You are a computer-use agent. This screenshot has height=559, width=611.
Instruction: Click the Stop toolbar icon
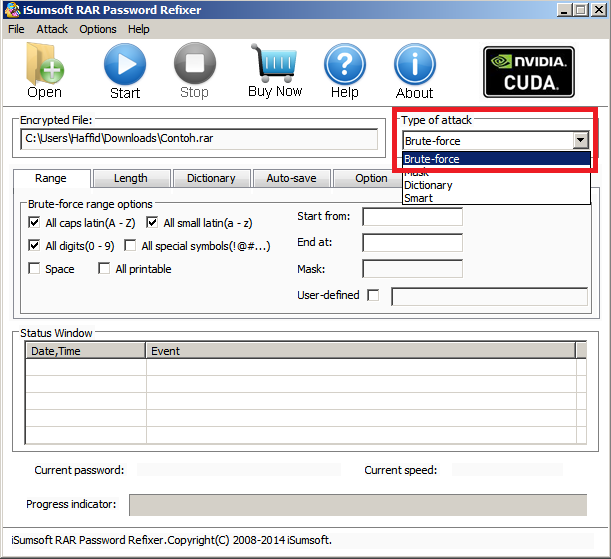(x=194, y=63)
